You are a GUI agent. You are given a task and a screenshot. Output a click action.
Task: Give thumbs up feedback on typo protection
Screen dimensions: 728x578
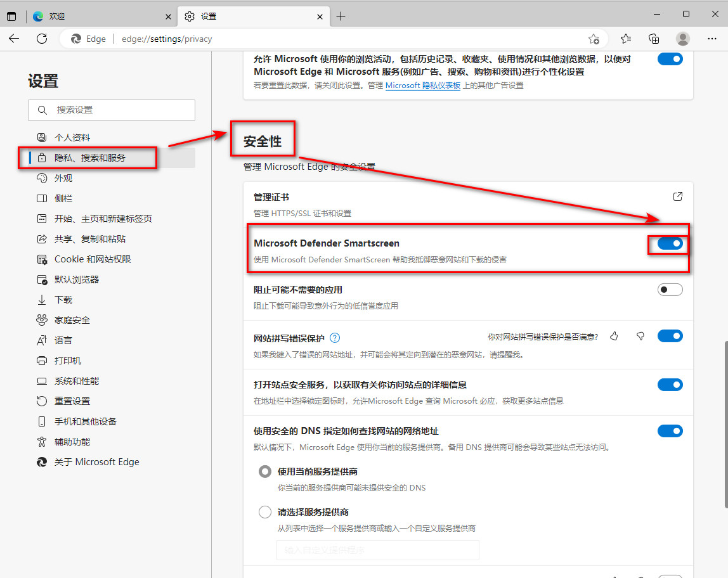coord(614,337)
